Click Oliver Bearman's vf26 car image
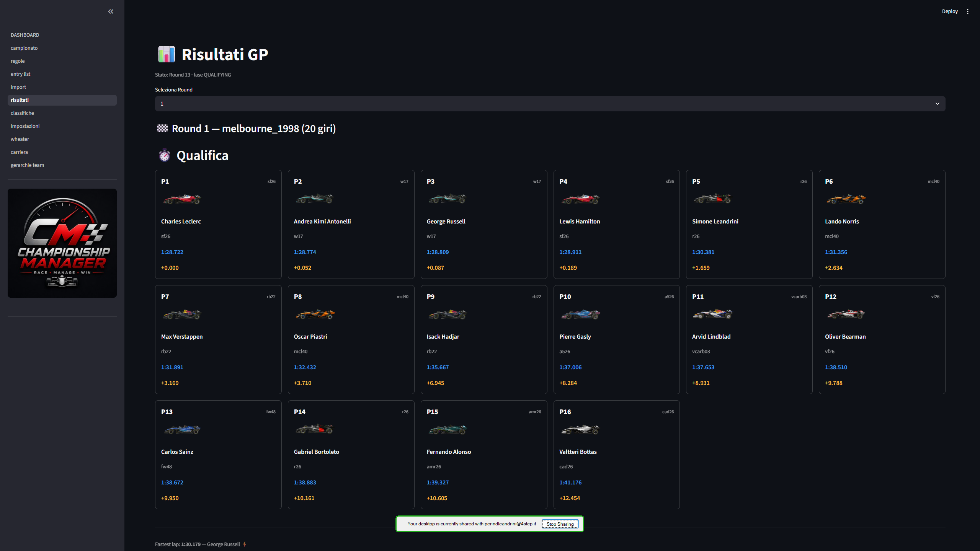This screenshot has width=980, height=551. pyautogui.click(x=846, y=314)
